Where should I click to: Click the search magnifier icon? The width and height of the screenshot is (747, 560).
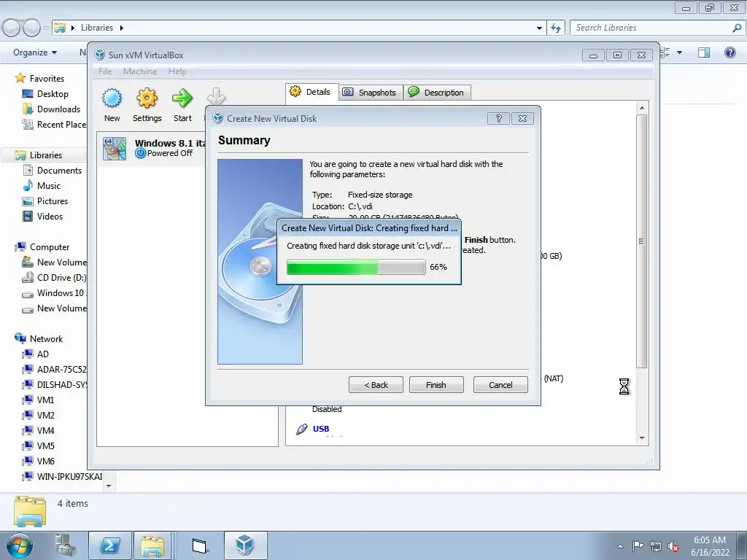coord(737,28)
